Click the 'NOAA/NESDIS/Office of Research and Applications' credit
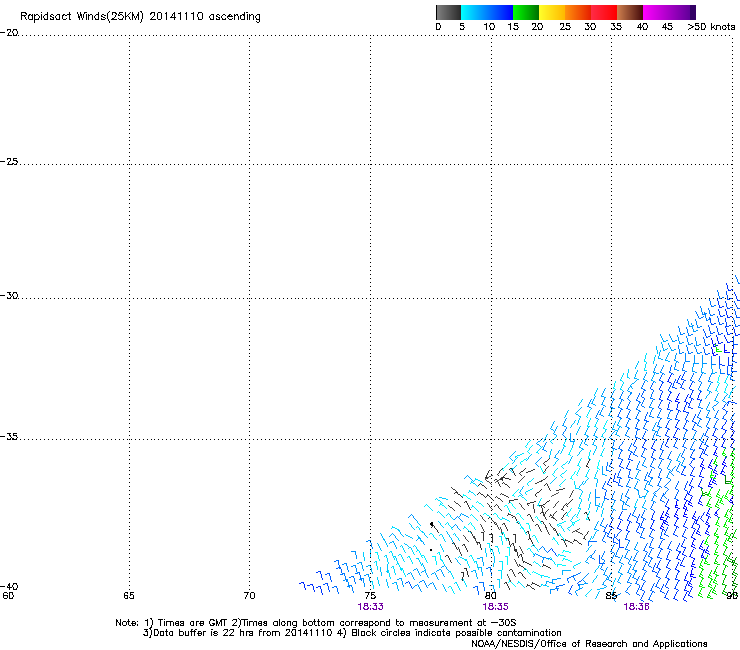 [589, 644]
